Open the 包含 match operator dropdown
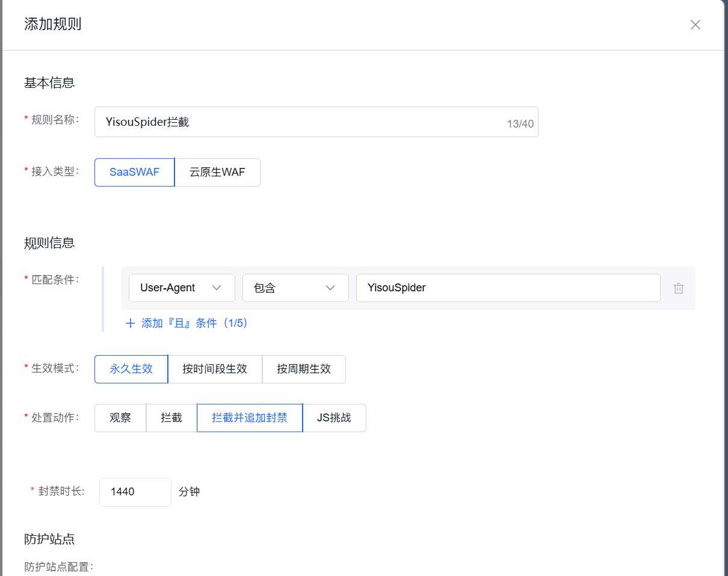728x576 pixels. (295, 288)
